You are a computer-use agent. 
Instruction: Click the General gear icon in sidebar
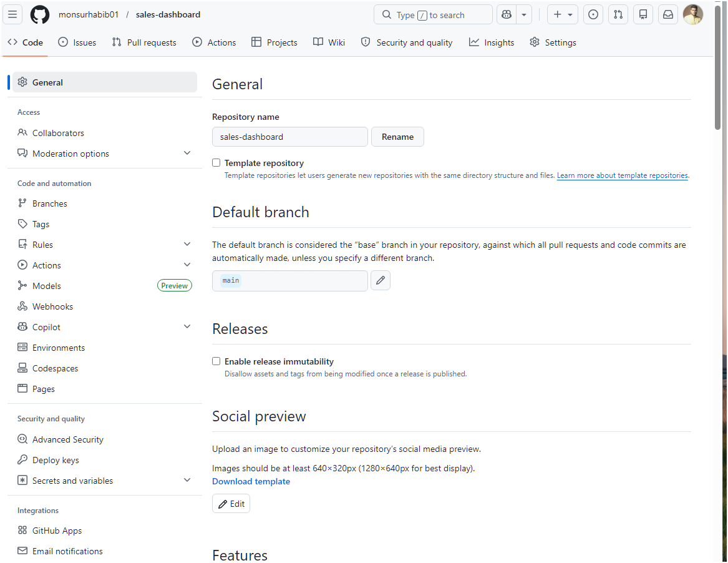[22, 82]
